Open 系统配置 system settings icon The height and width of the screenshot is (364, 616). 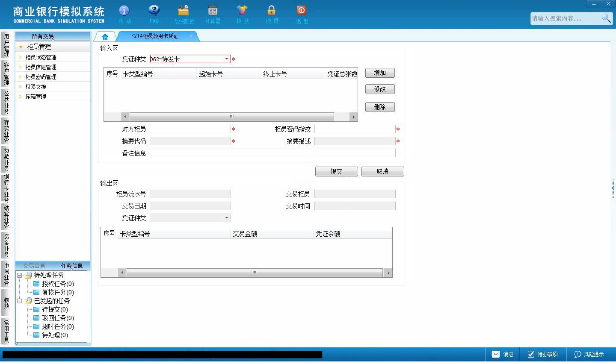click(x=184, y=10)
